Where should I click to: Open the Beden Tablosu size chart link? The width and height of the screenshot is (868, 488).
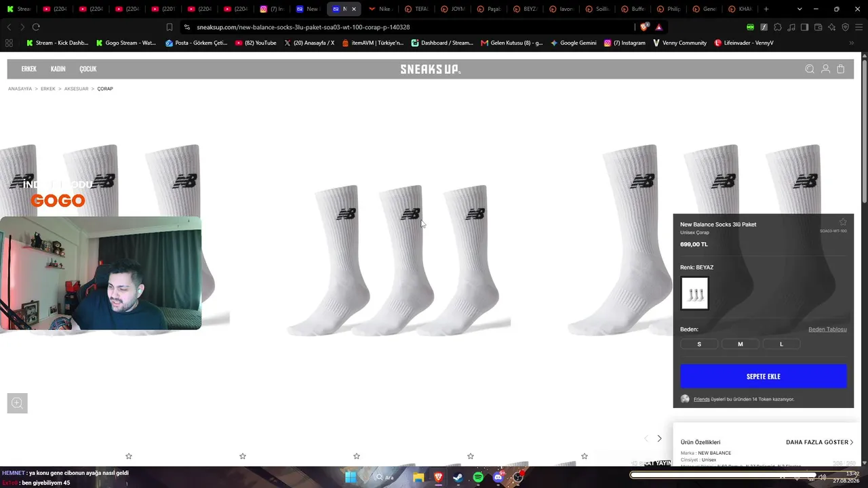coord(827,329)
